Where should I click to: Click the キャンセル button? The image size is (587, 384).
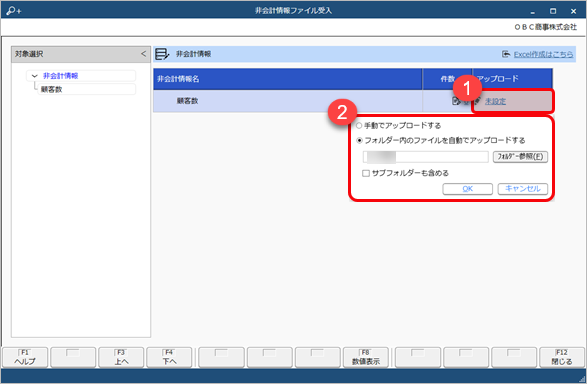click(x=523, y=189)
